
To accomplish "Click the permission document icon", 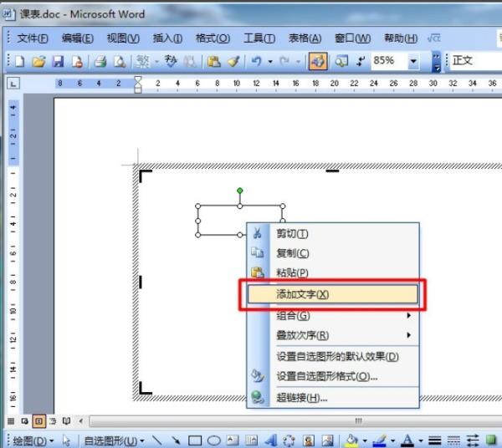I will point(78,61).
